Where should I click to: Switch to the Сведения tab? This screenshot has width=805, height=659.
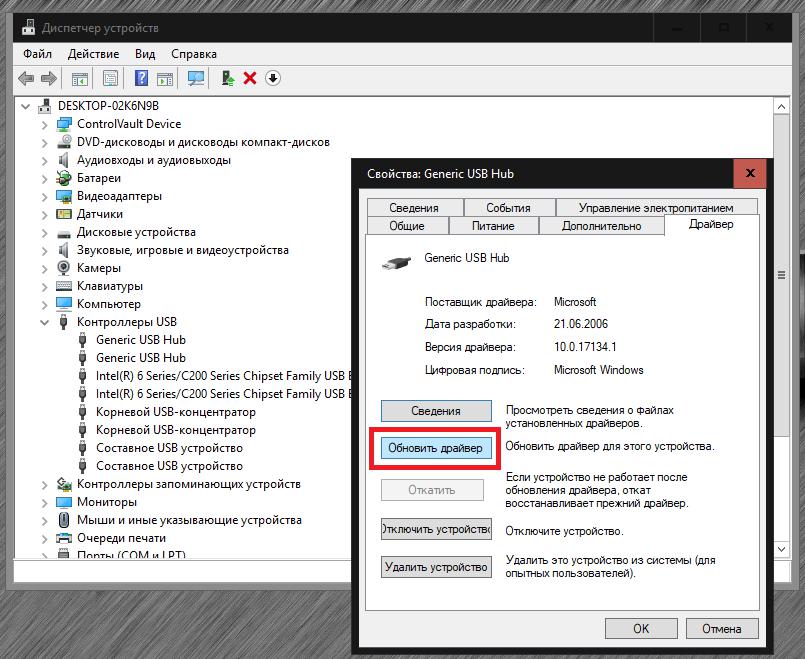click(x=414, y=207)
